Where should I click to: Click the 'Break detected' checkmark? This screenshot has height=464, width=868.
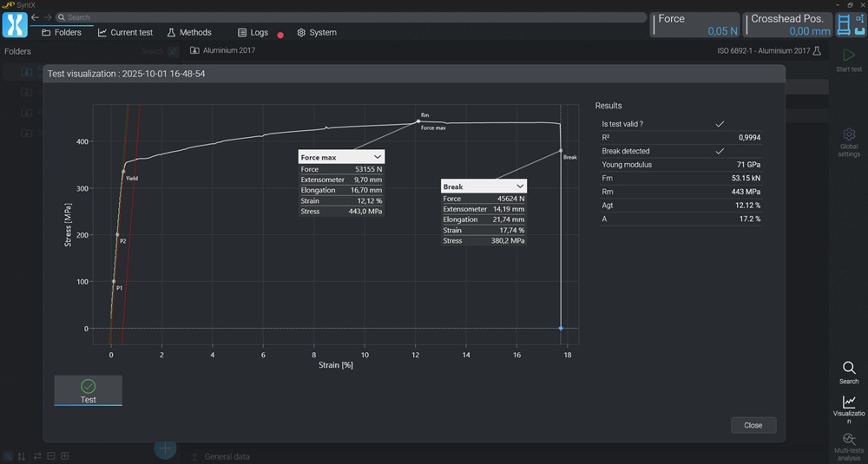tap(720, 151)
